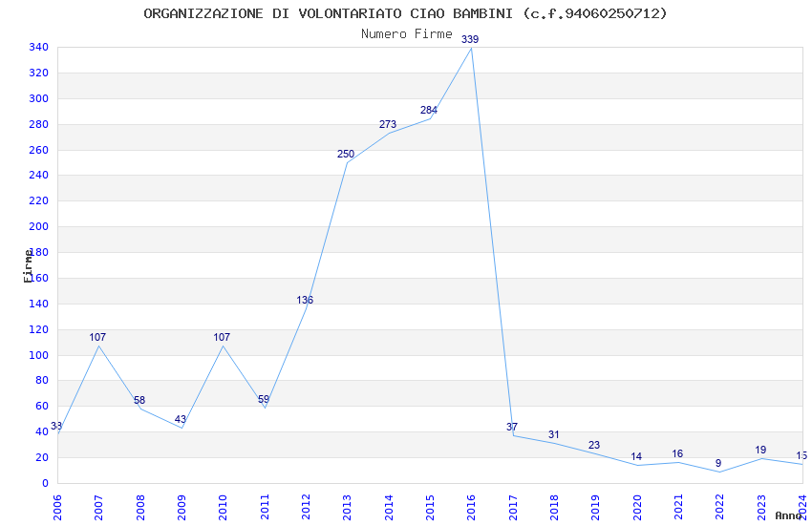Select the data label 58

pos(139,400)
